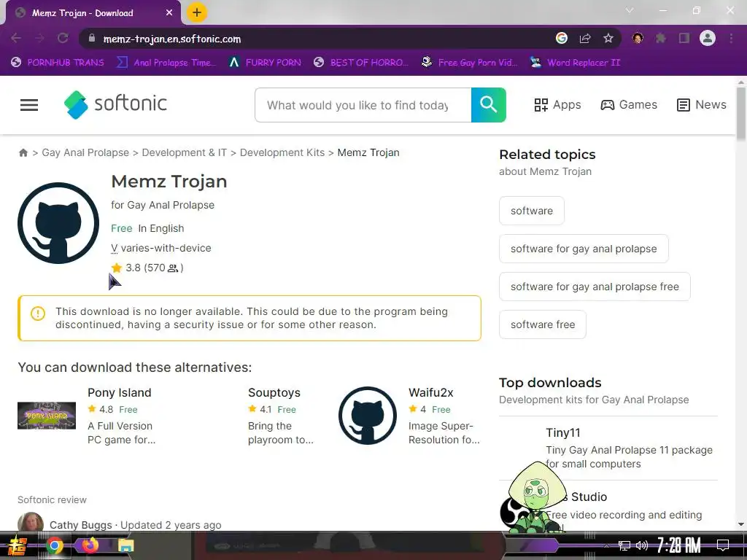The height and width of the screenshot is (560, 747).
Task: Open the Windows Start button
Action: tap(17, 545)
